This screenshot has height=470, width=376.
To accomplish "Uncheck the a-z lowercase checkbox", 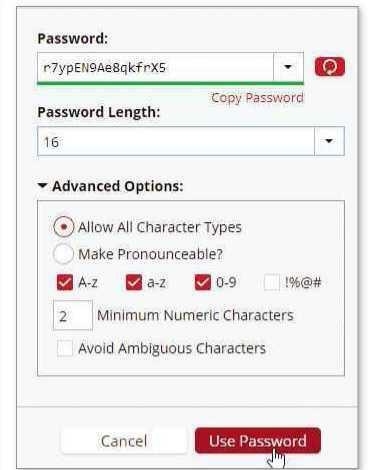I will pyautogui.click(x=134, y=283).
